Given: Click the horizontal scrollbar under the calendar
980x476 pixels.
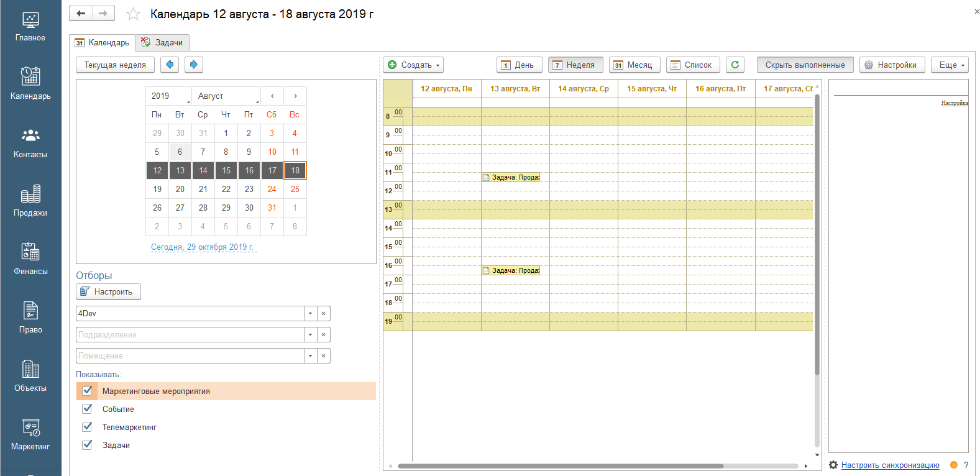Looking at the screenshot, I should [559, 465].
